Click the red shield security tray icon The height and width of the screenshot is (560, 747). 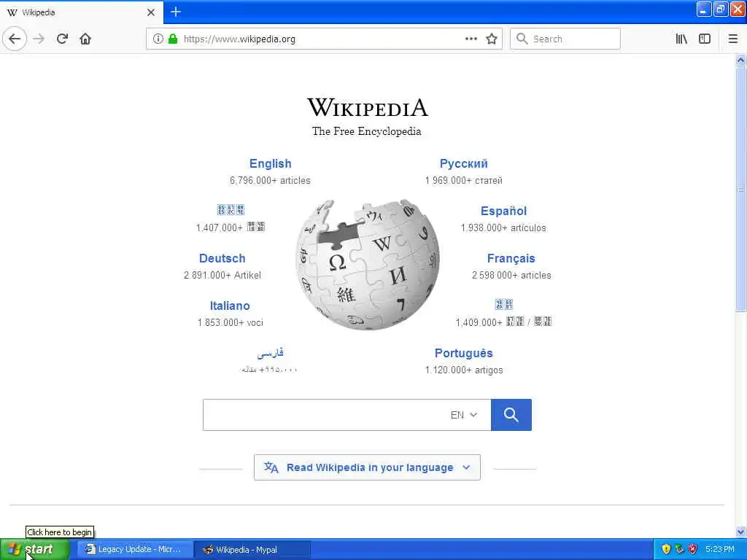693,549
